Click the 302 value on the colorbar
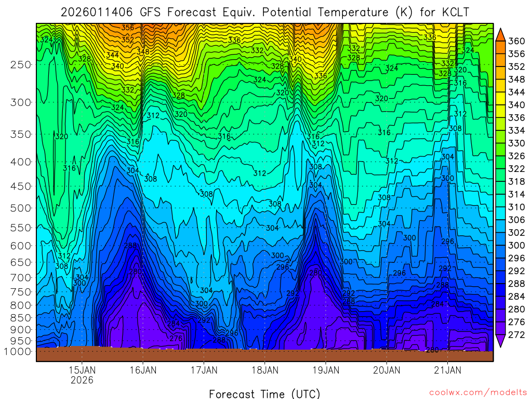The image size is (532, 399). pos(516,233)
